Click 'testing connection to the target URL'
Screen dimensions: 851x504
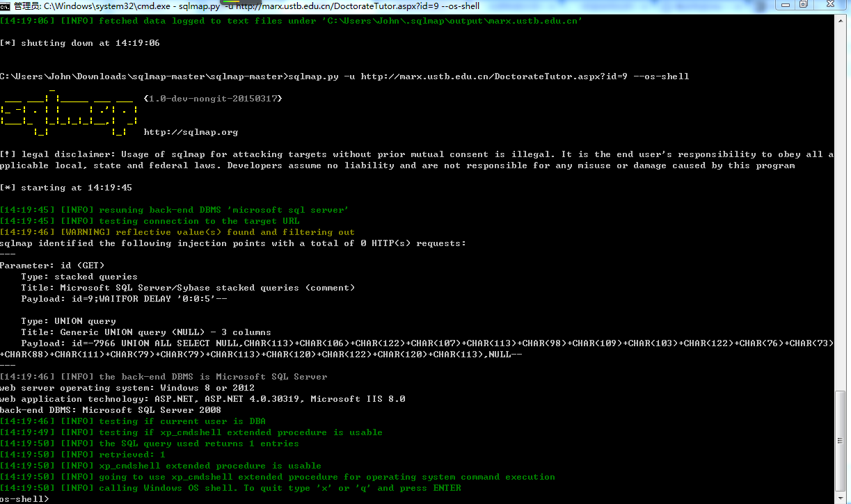click(x=199, y=221)
